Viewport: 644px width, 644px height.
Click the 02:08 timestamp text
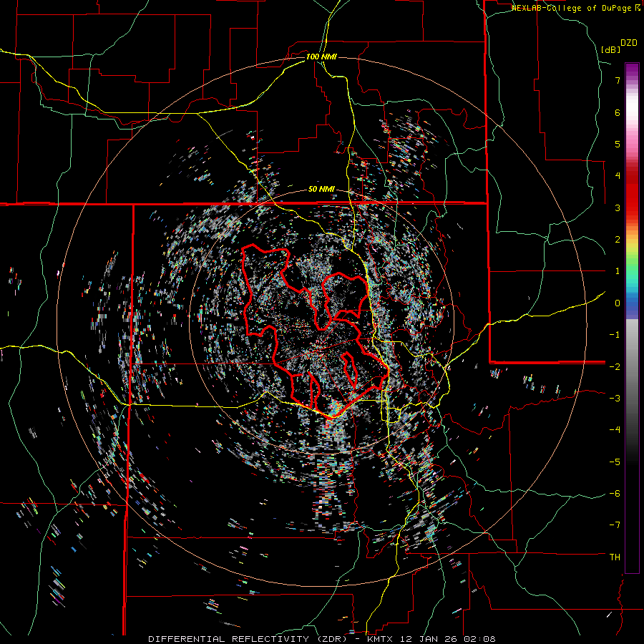479,639
